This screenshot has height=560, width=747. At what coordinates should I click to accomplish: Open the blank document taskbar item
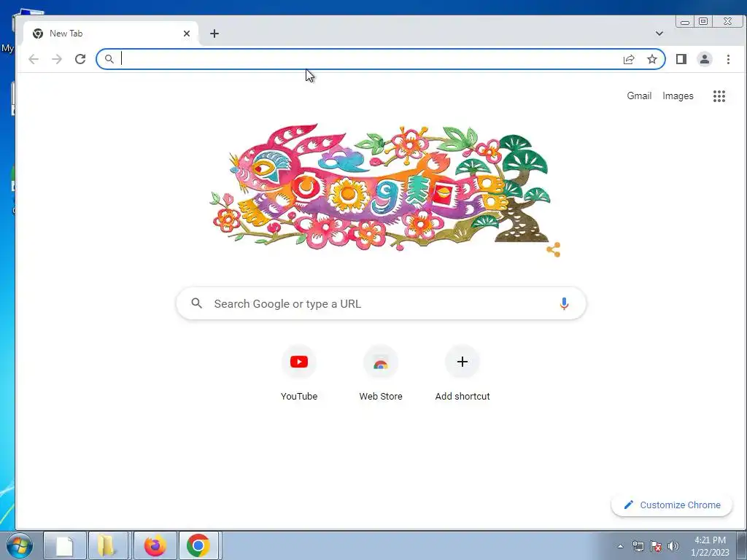coord(65,545)
